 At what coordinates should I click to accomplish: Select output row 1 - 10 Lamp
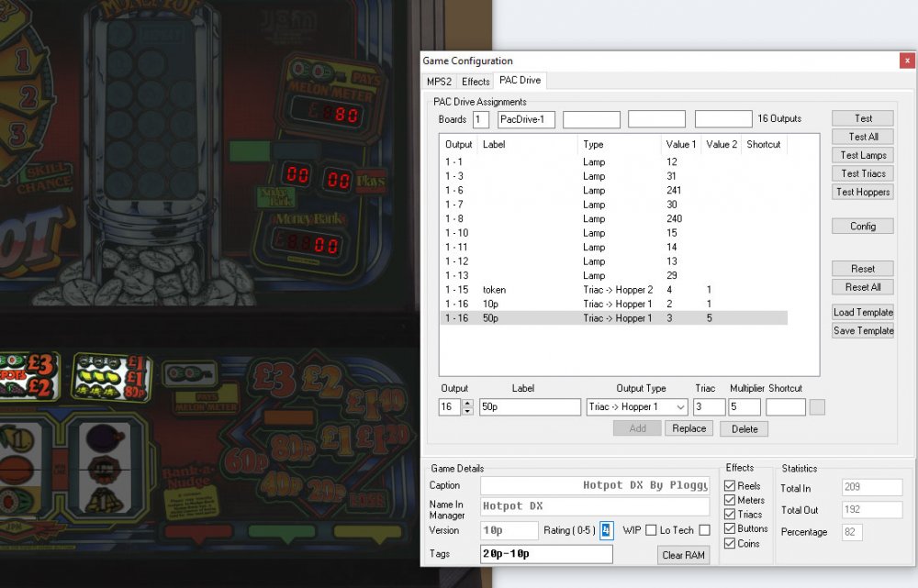[x=613, y=233]
